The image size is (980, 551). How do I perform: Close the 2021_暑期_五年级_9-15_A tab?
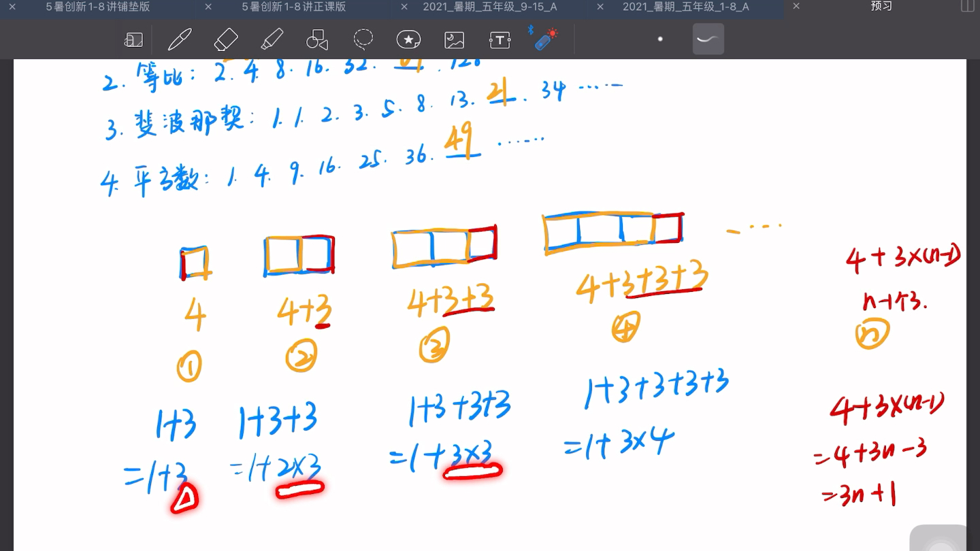[404, 7]
